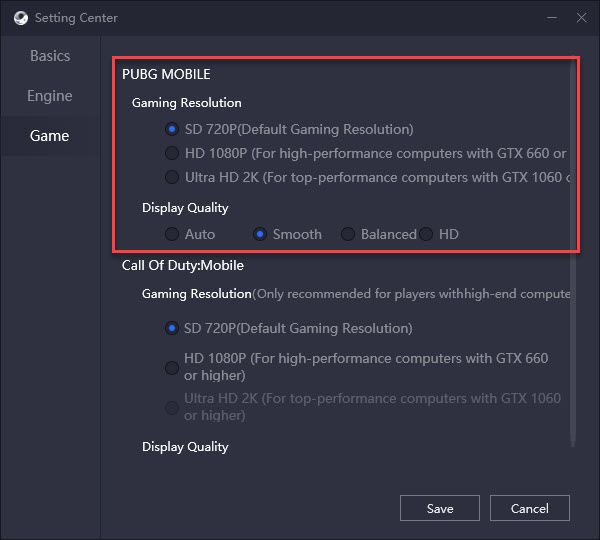
Task: Switch to the Engine settings tab
Action: tap(50, 96)
